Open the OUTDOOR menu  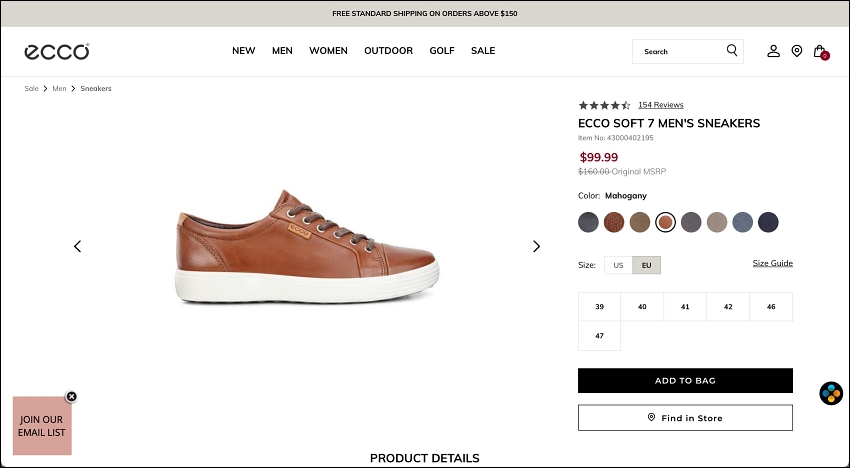[x=388, y=50]
